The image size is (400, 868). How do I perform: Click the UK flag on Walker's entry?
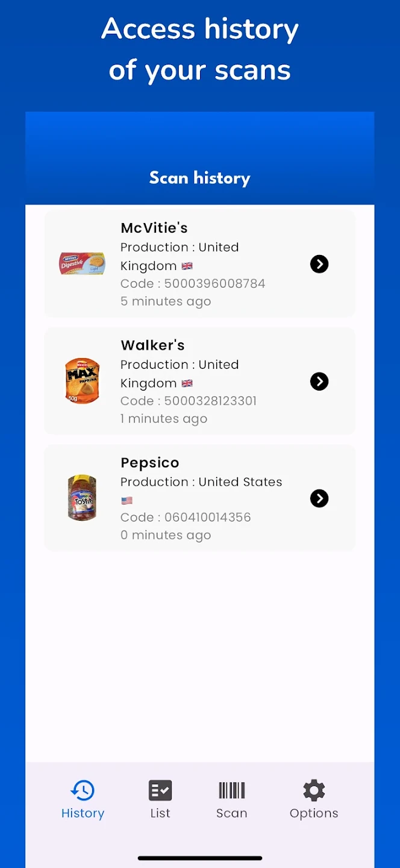pos(187,383)
